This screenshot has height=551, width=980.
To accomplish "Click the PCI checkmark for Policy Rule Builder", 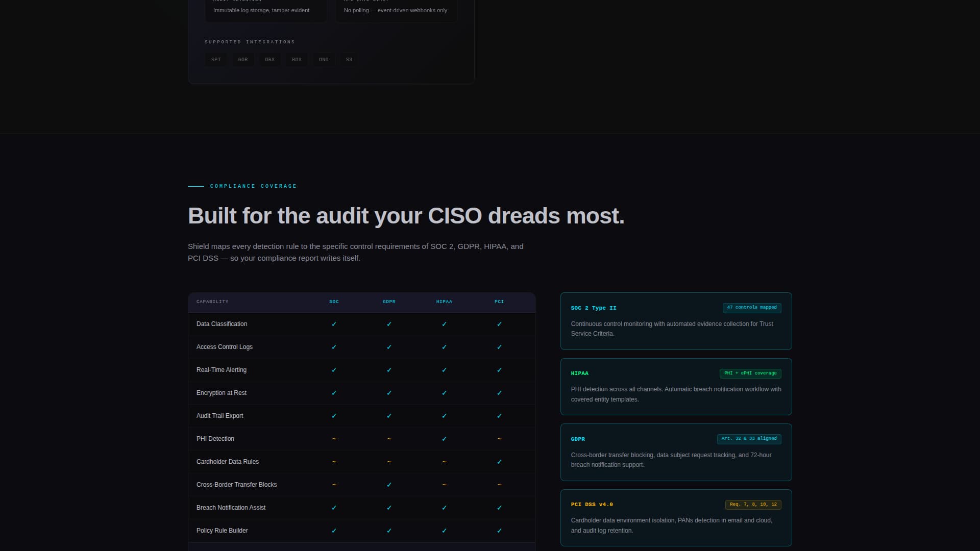I will (x=499, y=531).
